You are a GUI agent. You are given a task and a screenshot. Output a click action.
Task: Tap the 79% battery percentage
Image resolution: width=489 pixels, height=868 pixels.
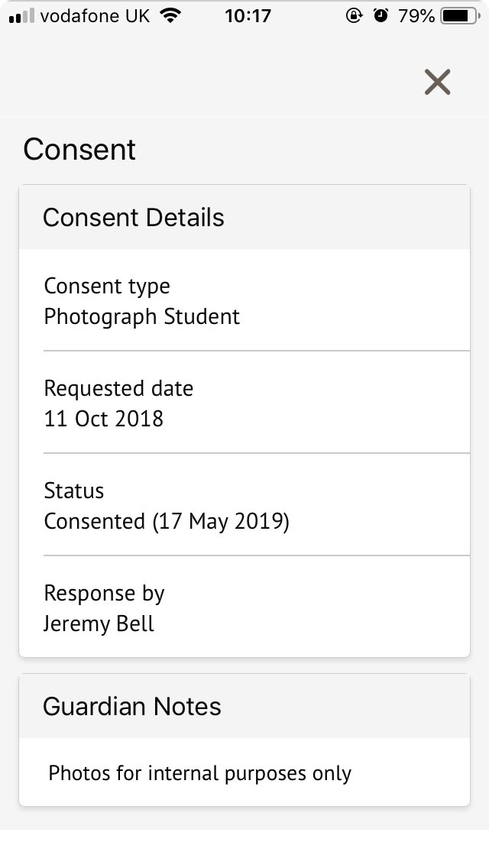point(416,16)
